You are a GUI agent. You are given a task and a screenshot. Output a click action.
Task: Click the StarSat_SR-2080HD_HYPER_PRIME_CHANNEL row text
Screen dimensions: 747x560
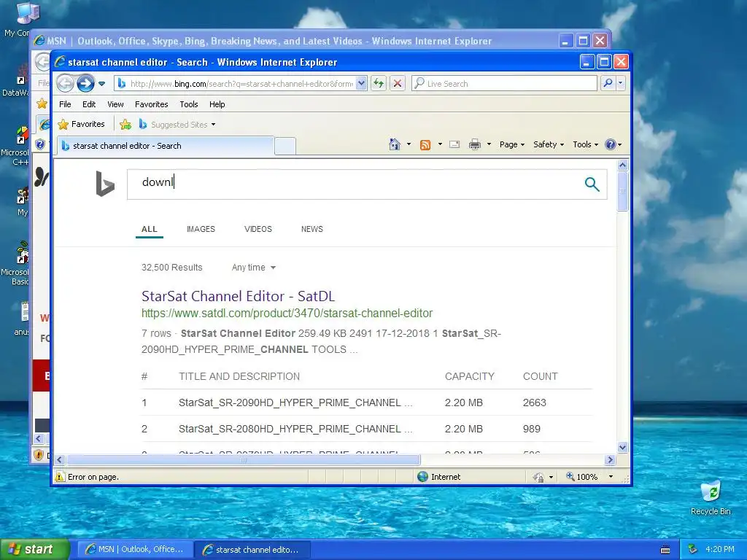(x=295, y=429)
